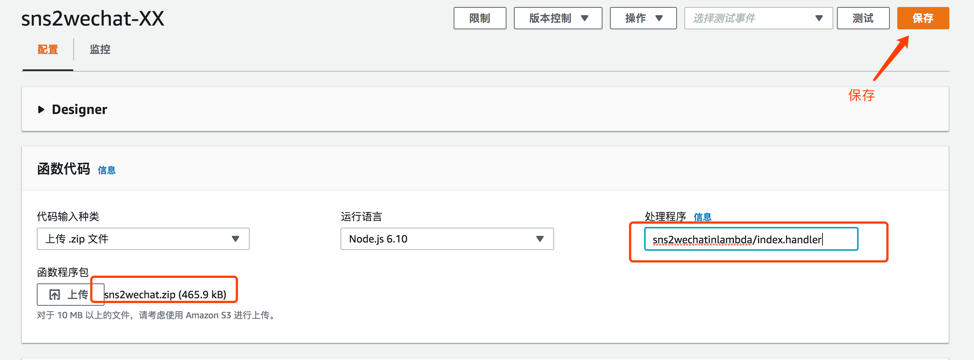Click into the 处理程序 handler input field
Viewport: 974px width, 360px height.
click(x=751, y=239)
